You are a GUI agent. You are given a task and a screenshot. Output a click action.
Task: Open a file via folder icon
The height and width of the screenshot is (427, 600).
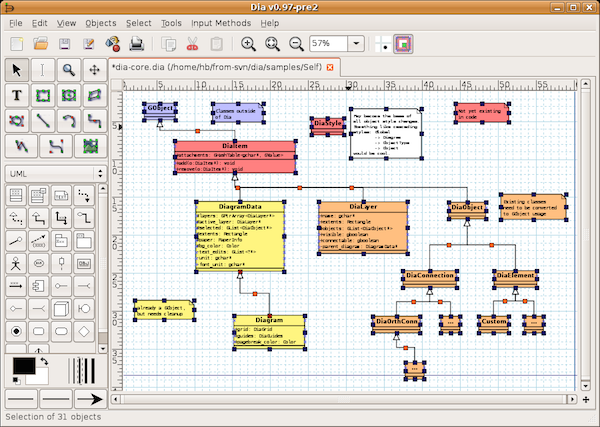[x=41, y=44]
